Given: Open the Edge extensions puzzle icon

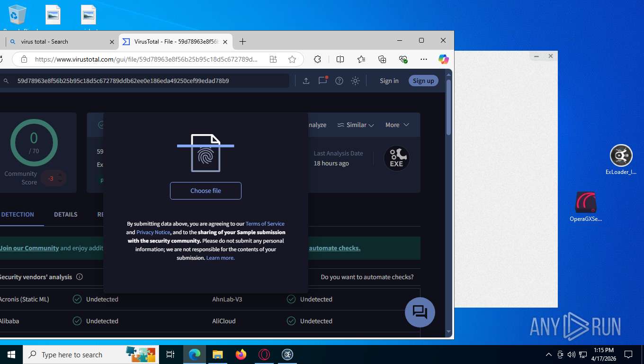Looking at the screenshot, I should click(317, 59).
